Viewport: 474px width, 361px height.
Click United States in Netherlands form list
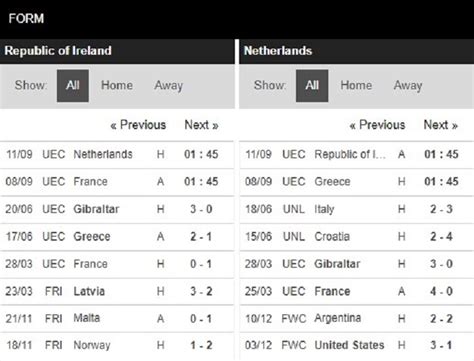(349, 345)
